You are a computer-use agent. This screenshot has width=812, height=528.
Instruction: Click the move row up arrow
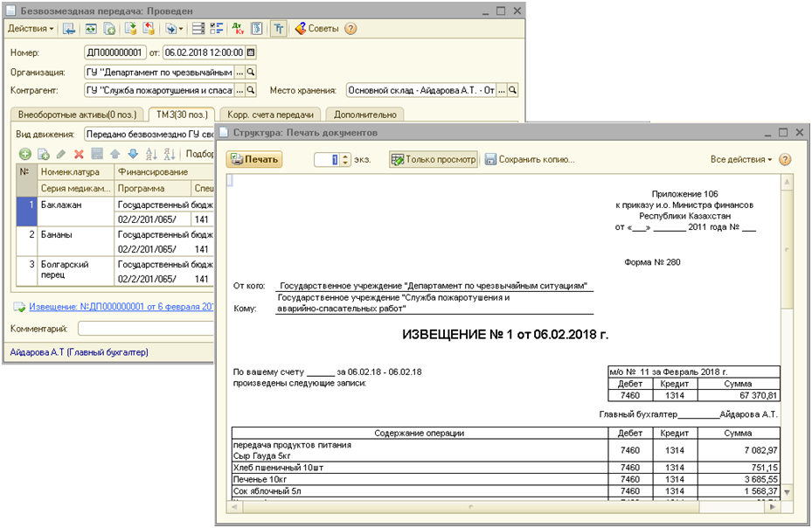click(114, 154)
